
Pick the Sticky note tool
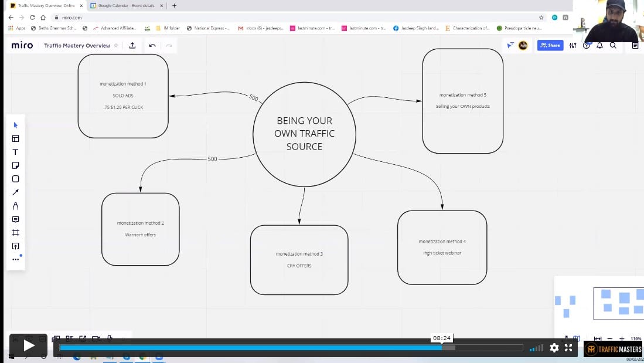tap(16, 165)
